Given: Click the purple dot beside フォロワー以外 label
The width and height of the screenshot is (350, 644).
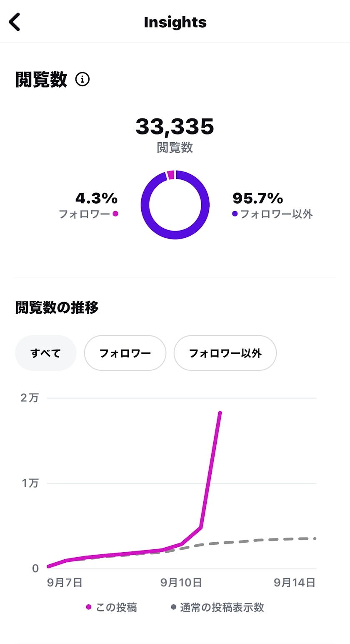Looking at the screenshot, I should coord(235,214).
